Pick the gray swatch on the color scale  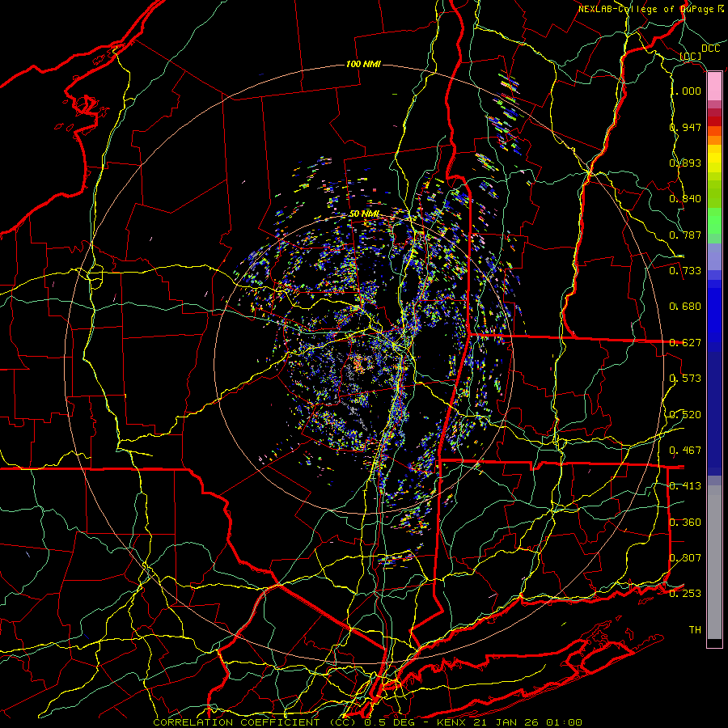coord(714,562)
